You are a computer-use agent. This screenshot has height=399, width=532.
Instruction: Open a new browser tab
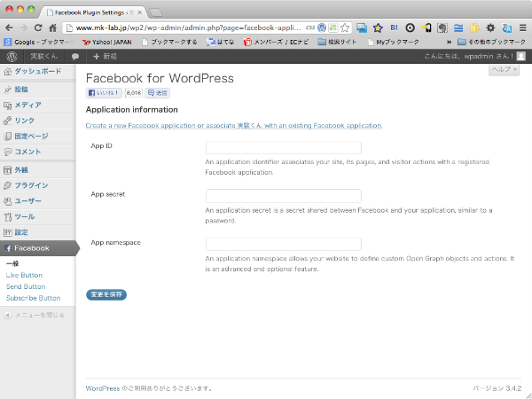pyautogui.click(x=156, y=13)
